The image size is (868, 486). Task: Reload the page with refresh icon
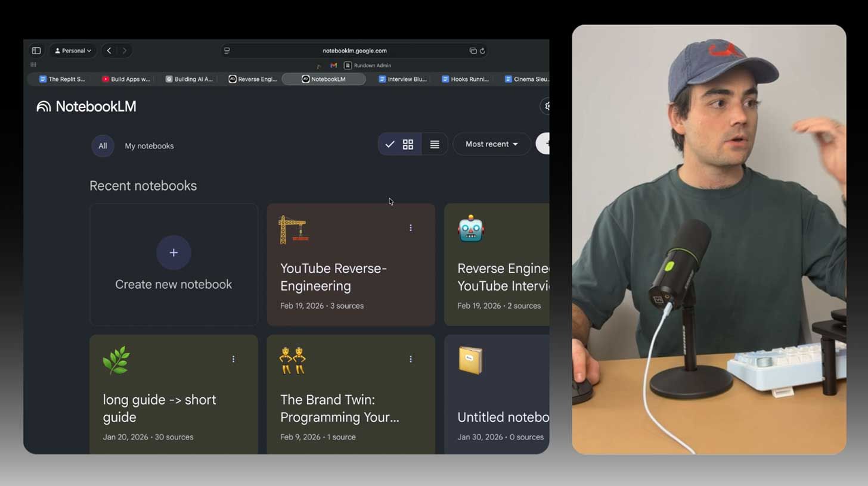(482, 51)
